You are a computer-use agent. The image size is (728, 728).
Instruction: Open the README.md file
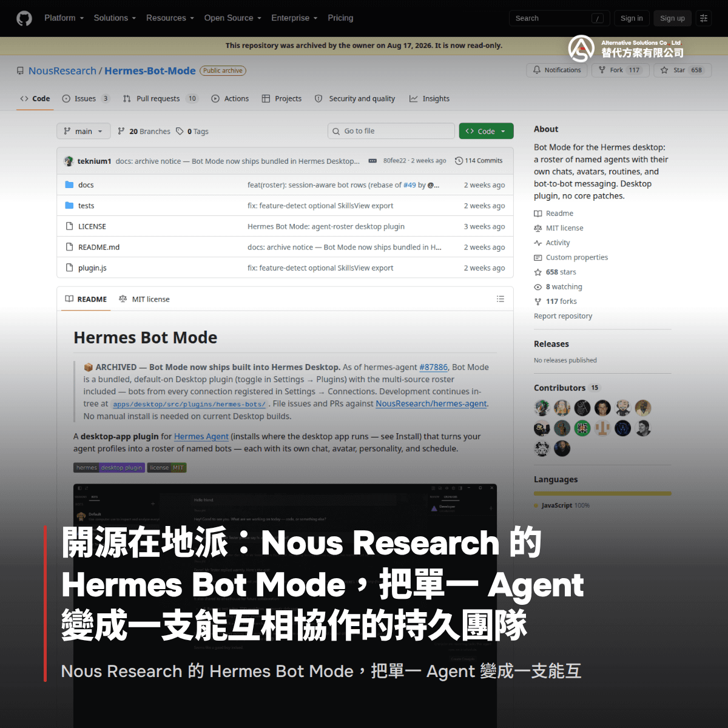coord(99,247)
